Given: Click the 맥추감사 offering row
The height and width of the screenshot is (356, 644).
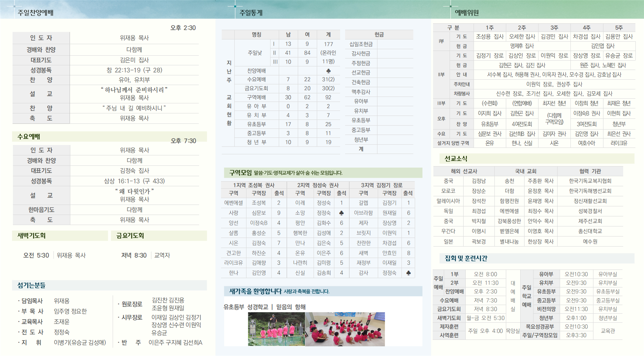Looking at the screenshot, I should [x=379, y=92].
